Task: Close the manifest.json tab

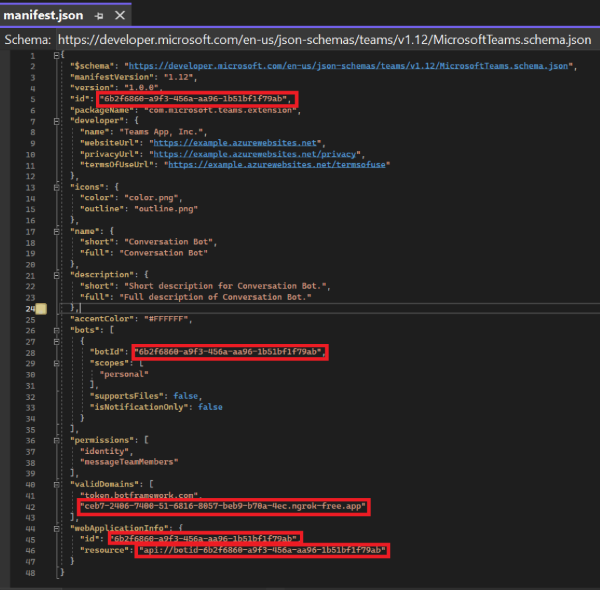Action: [120, 15]
